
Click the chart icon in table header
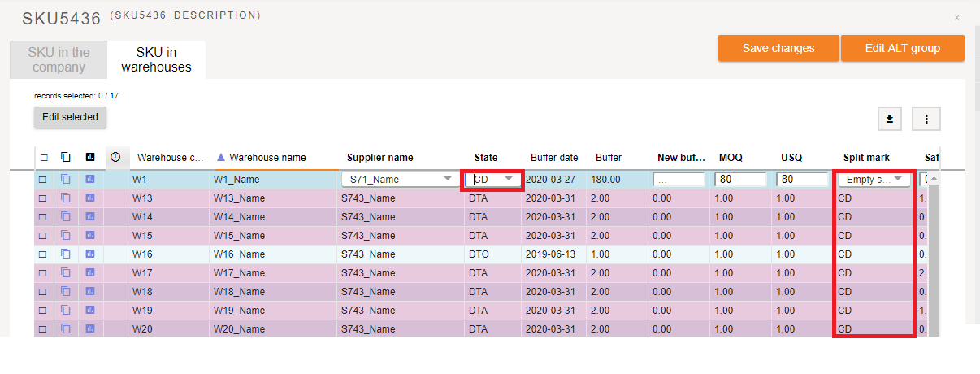[90, 157]
